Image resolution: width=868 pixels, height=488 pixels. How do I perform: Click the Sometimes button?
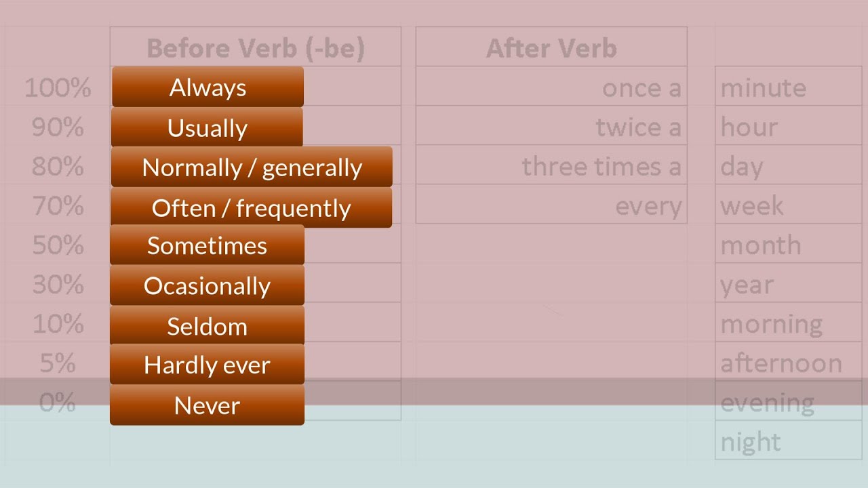pyautogui.click(x=207, y=245)
